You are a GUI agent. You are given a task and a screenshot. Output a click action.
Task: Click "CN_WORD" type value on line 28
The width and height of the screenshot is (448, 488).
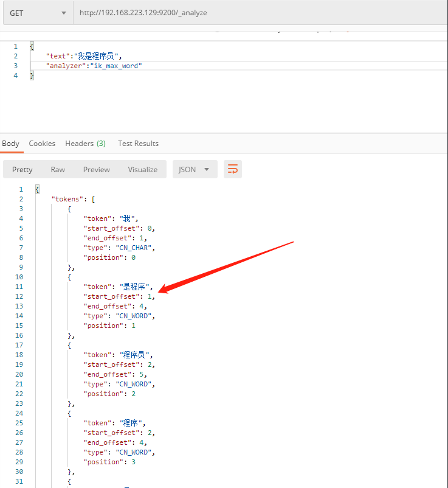tap(133, 452)
